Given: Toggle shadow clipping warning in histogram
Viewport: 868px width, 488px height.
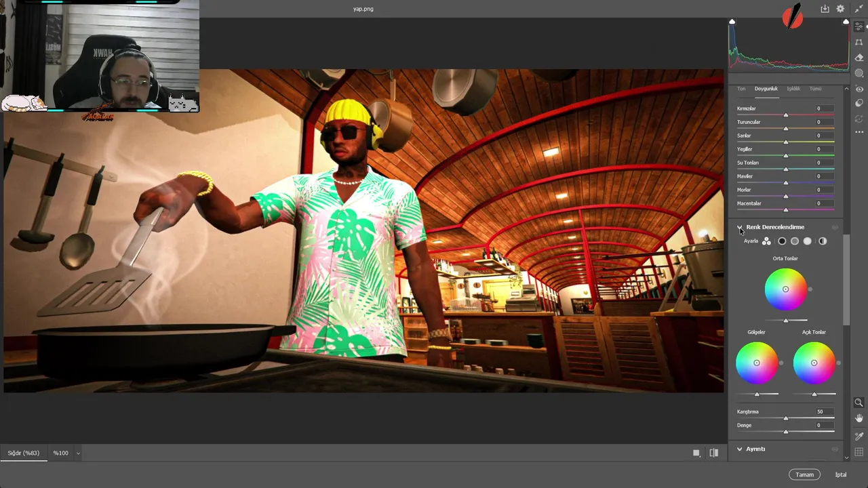Looking at the screenshot, I should click(x=732, y=22).
